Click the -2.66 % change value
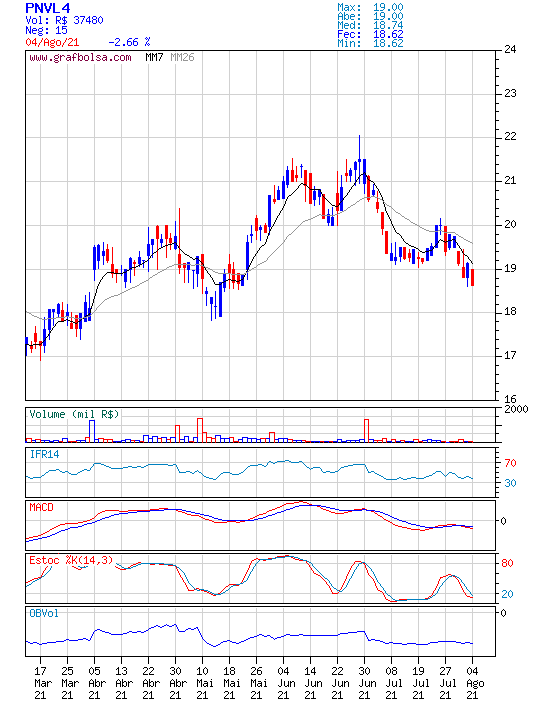This screenshot has height=720, width=545. point(129,42)
